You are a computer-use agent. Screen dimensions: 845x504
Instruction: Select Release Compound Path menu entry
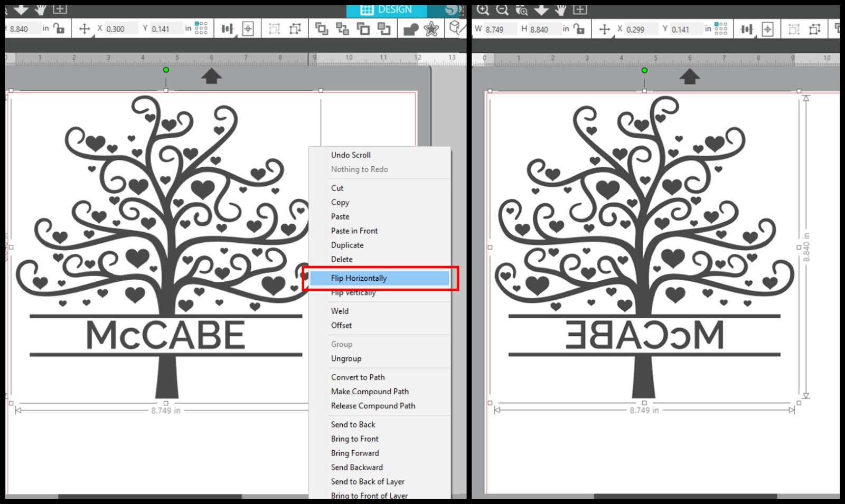(x=373, y=405)
